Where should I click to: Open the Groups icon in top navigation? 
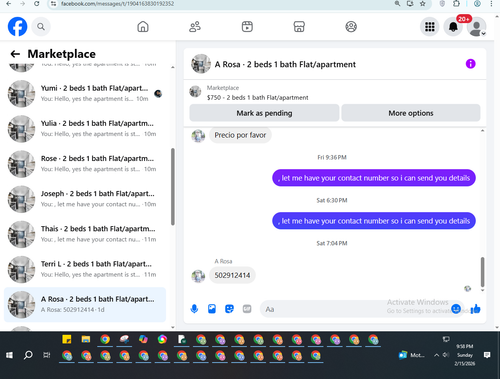point(351,27)
